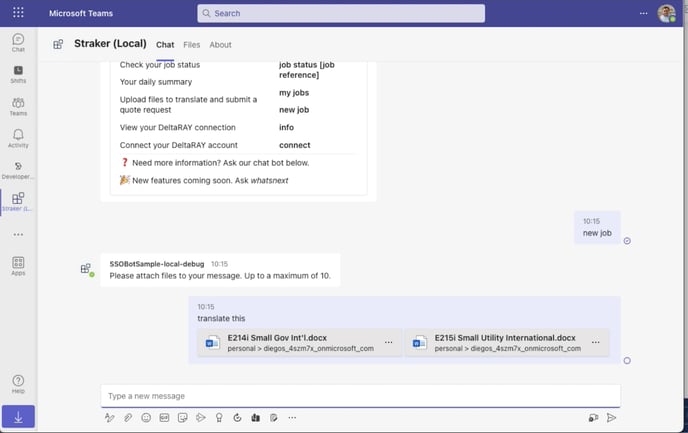Open Help in the sidebar
688x433 pixels.
pyautogui.click(x=18, y=384)
